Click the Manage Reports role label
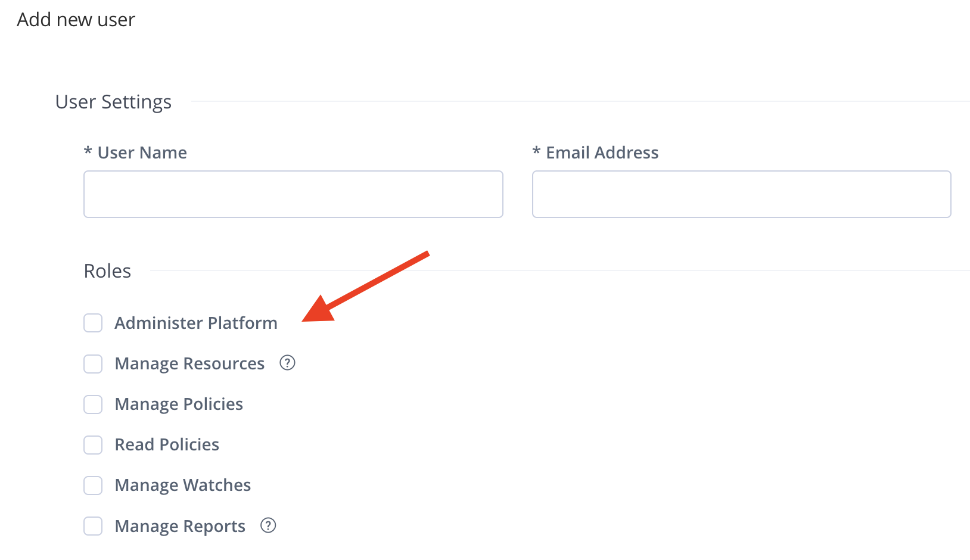The height and width of the screenshot is (560, 970). (180, 526)
